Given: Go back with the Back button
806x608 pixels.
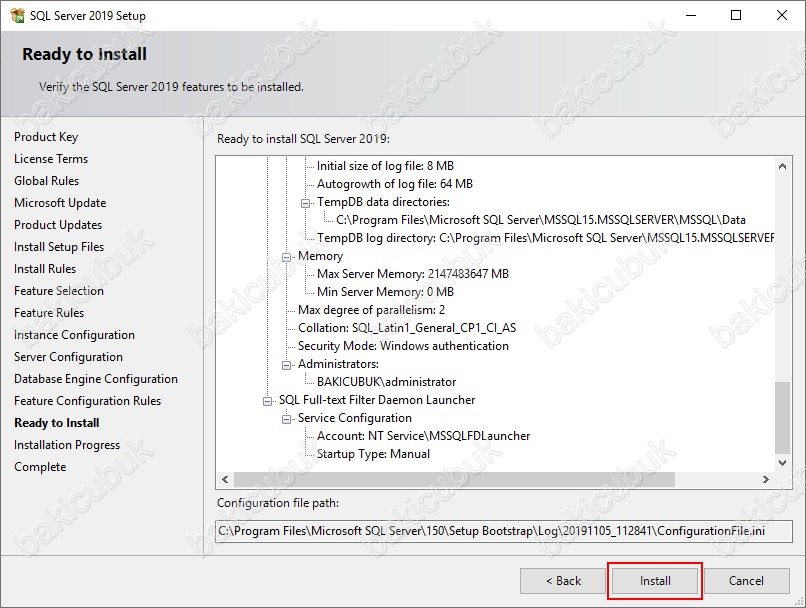Looking at the screenshot, I should point(563,581).
